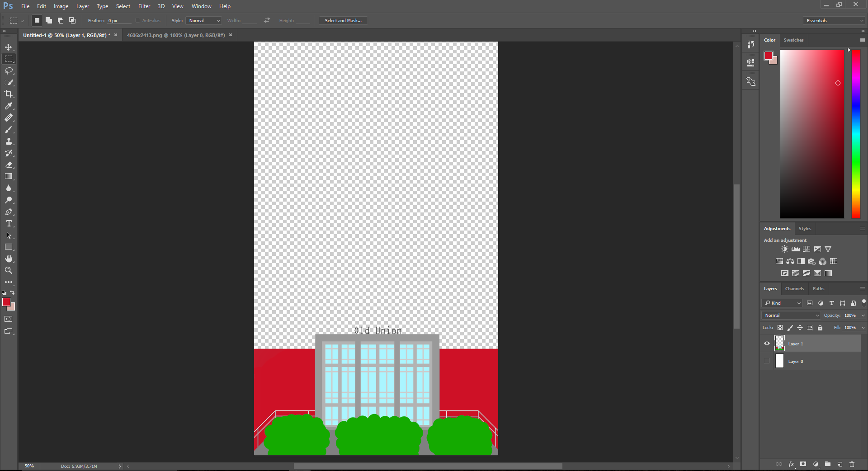Select the History Brush tool

[9, 153]
